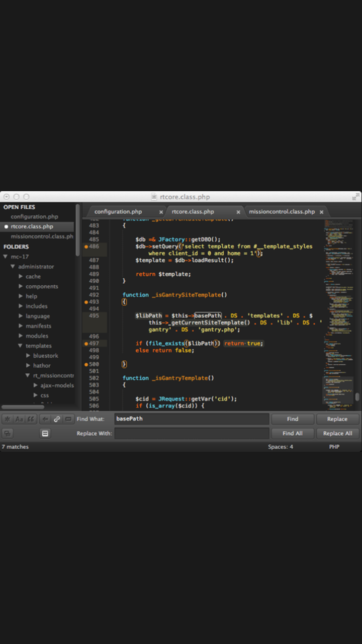Toggle the in-selection search option
The image size is (362, 644).
68,419
